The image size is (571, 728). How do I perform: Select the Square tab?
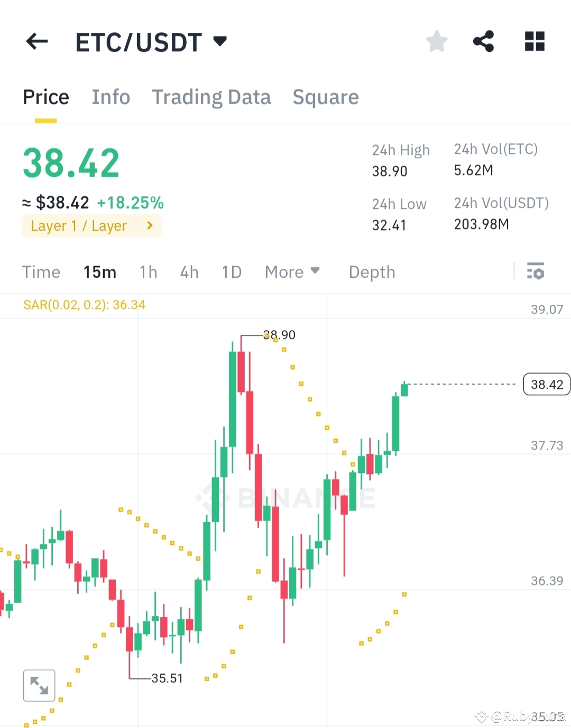tap(325, 97)
